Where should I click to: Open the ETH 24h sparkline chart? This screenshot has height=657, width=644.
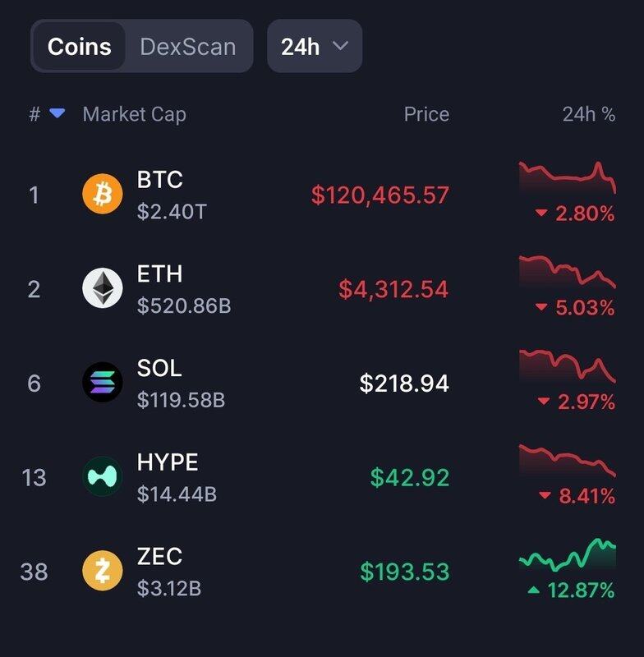coord(567,273)
